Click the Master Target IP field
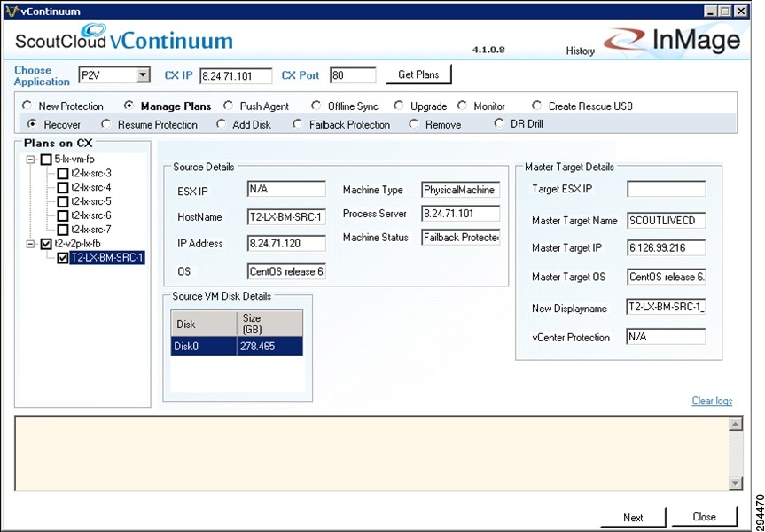Viewport: 765px width, 532px height. (x=667, y=247)
